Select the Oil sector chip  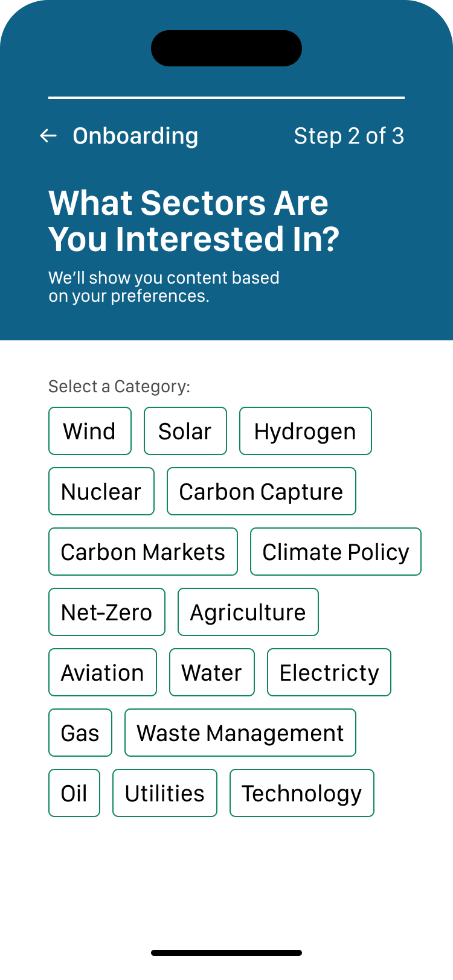coord(74,793)
